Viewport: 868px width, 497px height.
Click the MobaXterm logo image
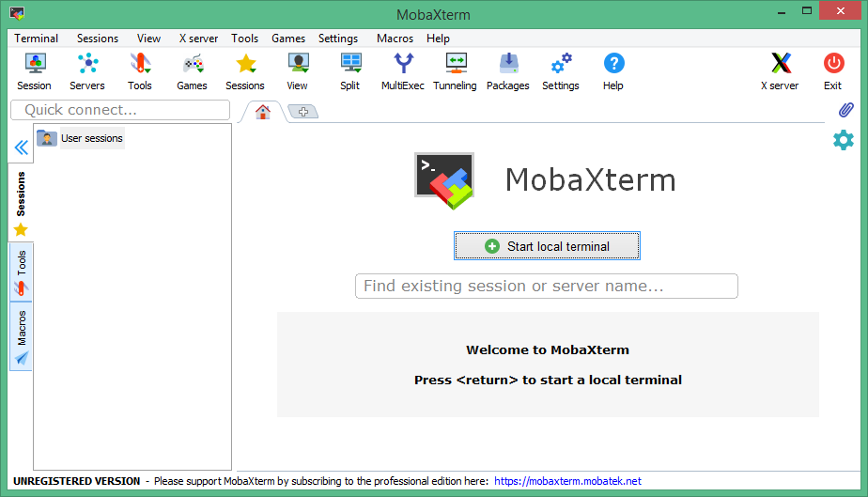[x=444, y=180]
